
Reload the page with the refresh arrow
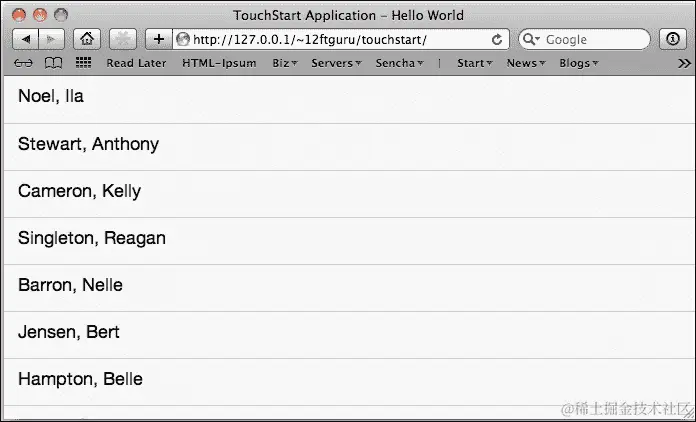[497, 39]
